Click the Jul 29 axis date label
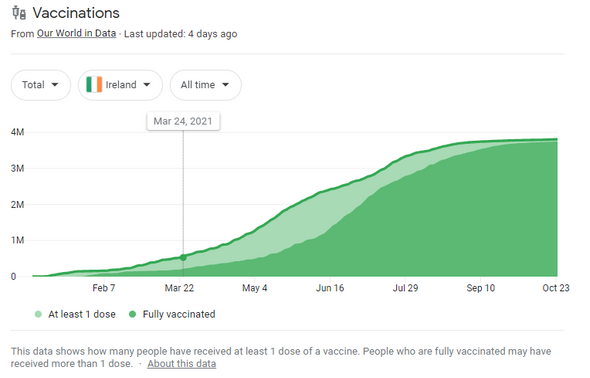590x378 pixels. pos(405,288)
